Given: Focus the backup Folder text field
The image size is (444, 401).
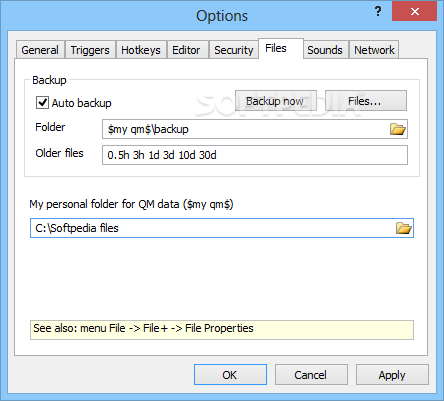Looking at the screenshot, I should (x=245, y=129).
